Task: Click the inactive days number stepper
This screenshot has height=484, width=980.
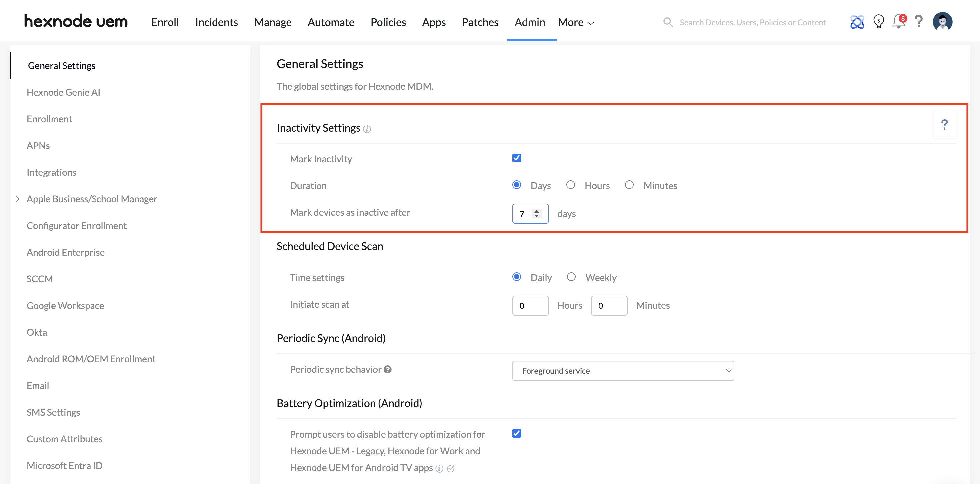Action: (536, 214)
